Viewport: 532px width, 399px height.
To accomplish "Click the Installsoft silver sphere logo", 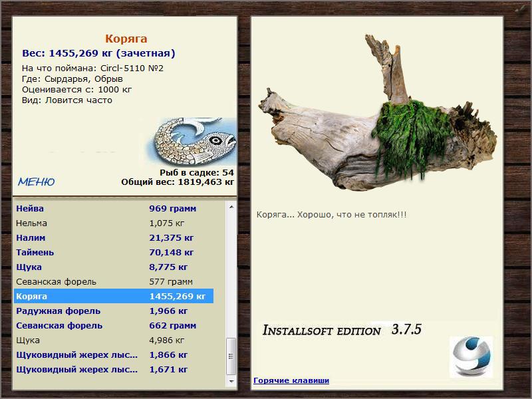I will [x=471, y=357].
